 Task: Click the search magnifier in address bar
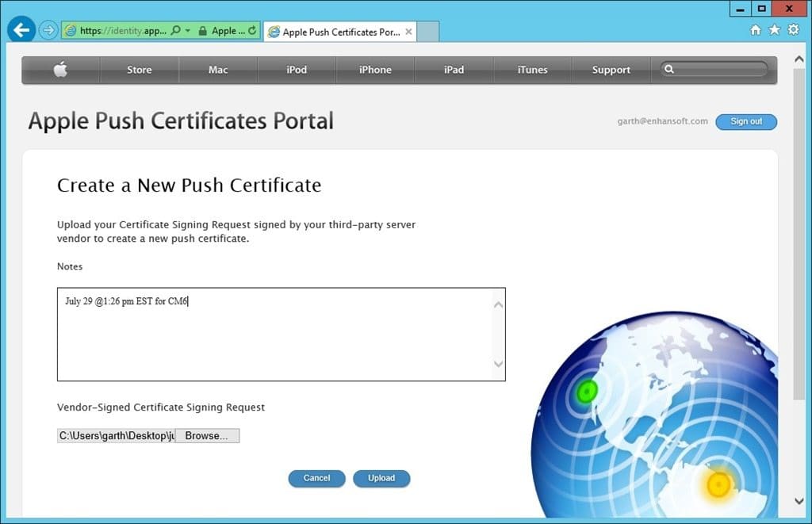coord(175,30)
